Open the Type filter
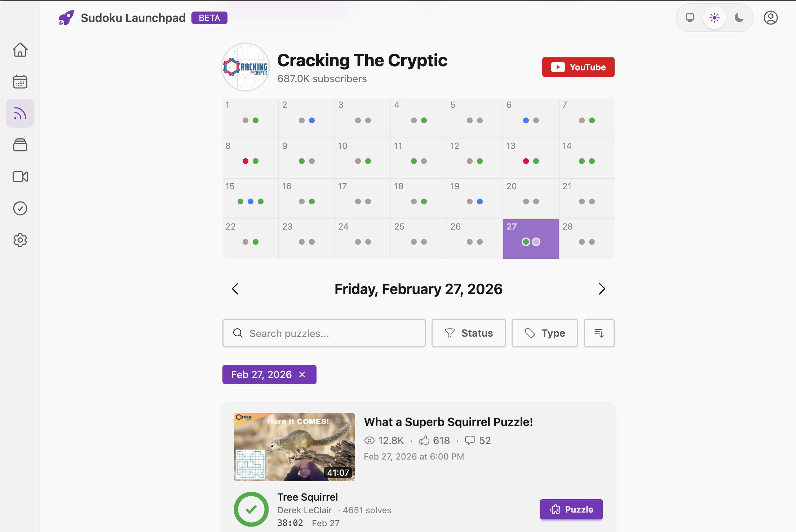 point(544,333)
